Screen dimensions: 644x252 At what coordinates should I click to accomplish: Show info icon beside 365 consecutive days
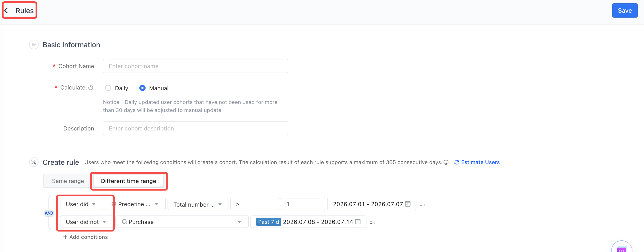(x=446, y=162)
